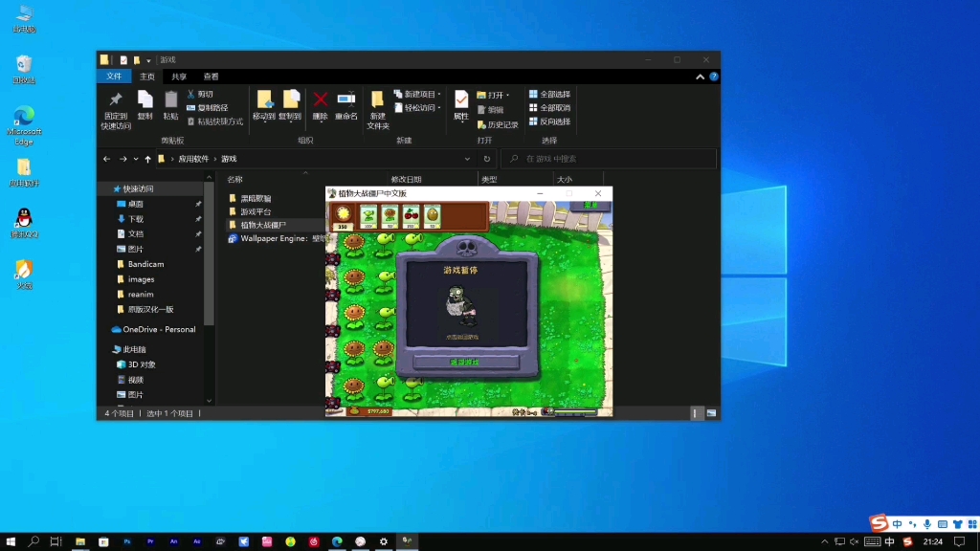Select the Sunflower seed packet
The width and height of the screenshot is (980, 551).
click(390, 216)
